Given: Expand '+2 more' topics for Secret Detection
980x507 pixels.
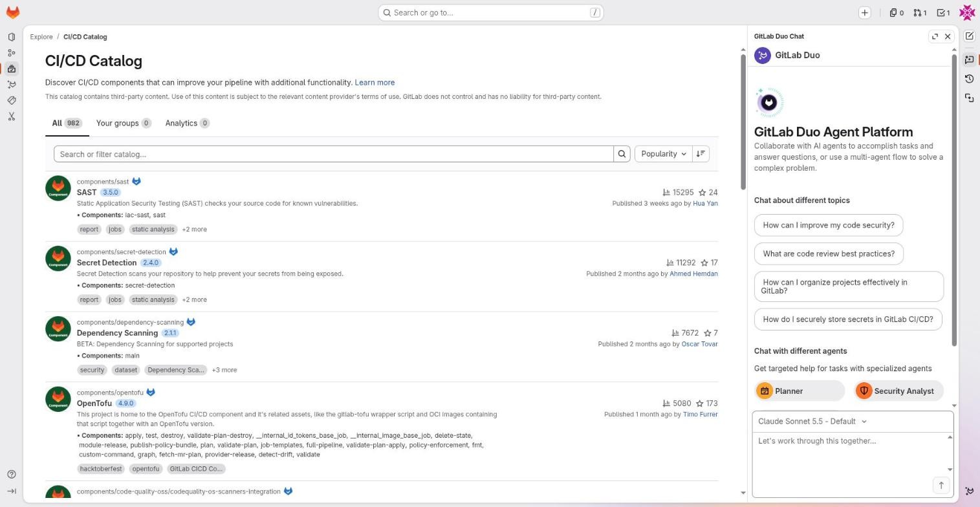Looking at the screenshot, I should click(194, 300).
